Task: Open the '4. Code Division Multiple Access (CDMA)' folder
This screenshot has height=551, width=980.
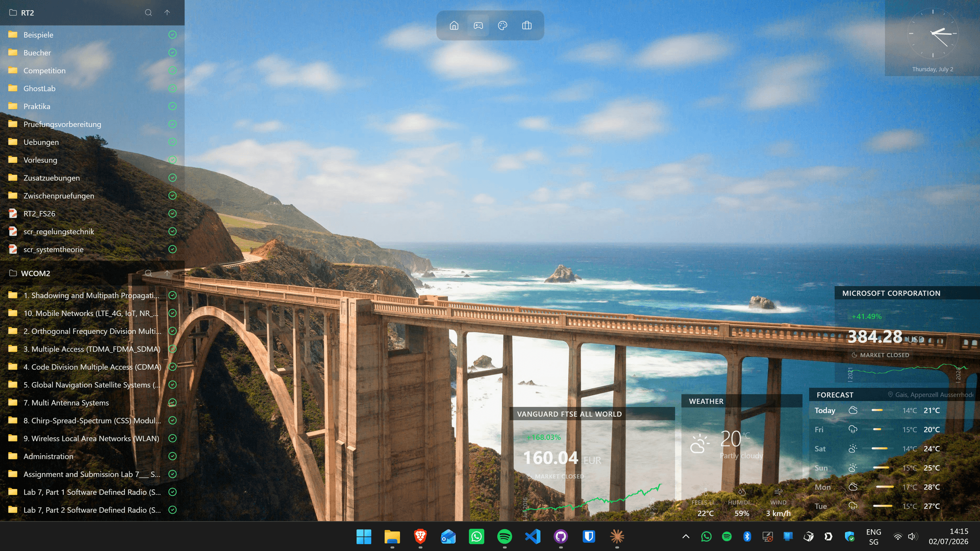Action: coord(92,367)
